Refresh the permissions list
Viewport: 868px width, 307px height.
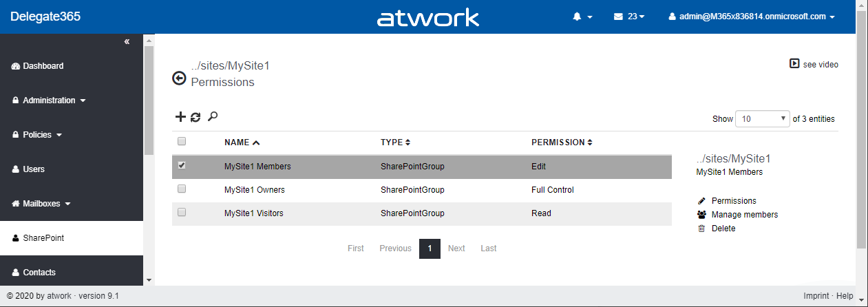coord(195,117)
